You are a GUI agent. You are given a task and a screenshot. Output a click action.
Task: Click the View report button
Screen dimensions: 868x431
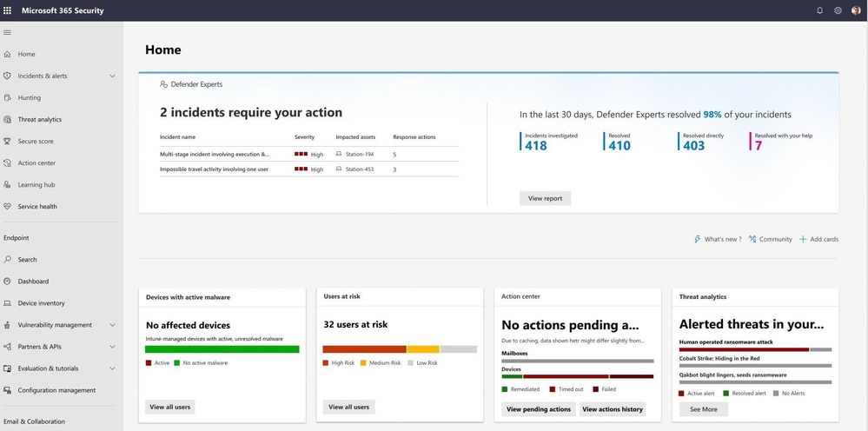tap(545, 199)
